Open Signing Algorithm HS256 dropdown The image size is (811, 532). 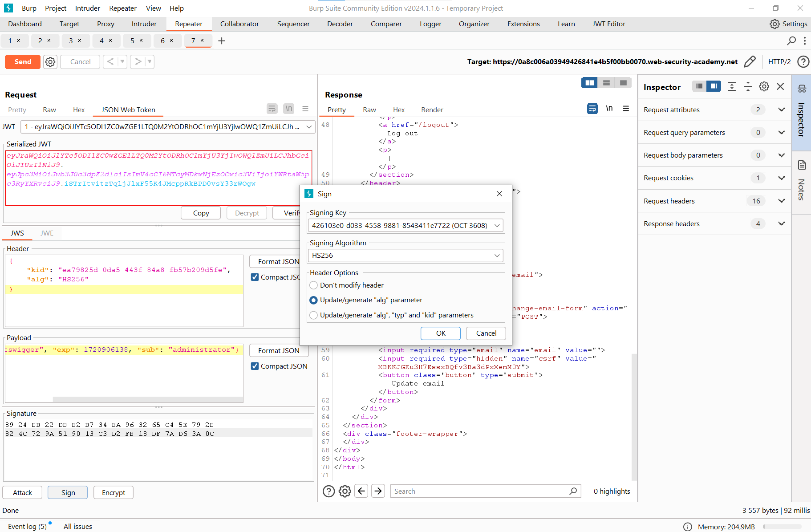(405, 256)
